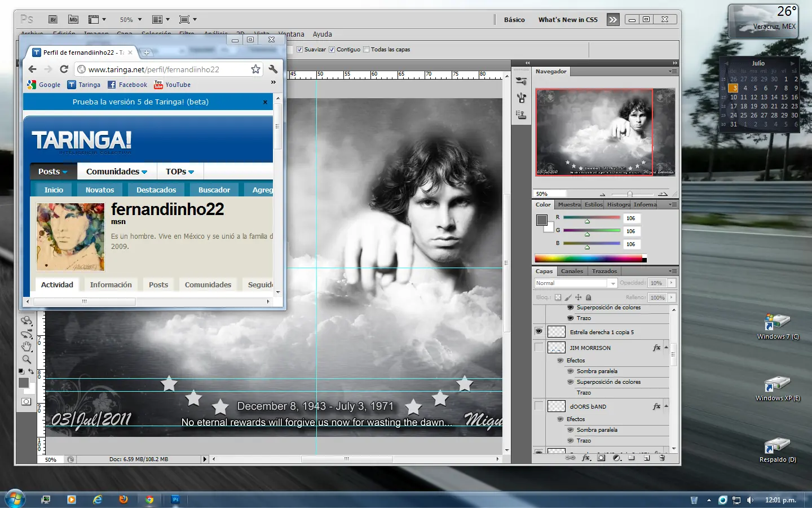Open the document info status bar arrow
Image resolution: width=812 pixels, height=508 pixels.
205,459
